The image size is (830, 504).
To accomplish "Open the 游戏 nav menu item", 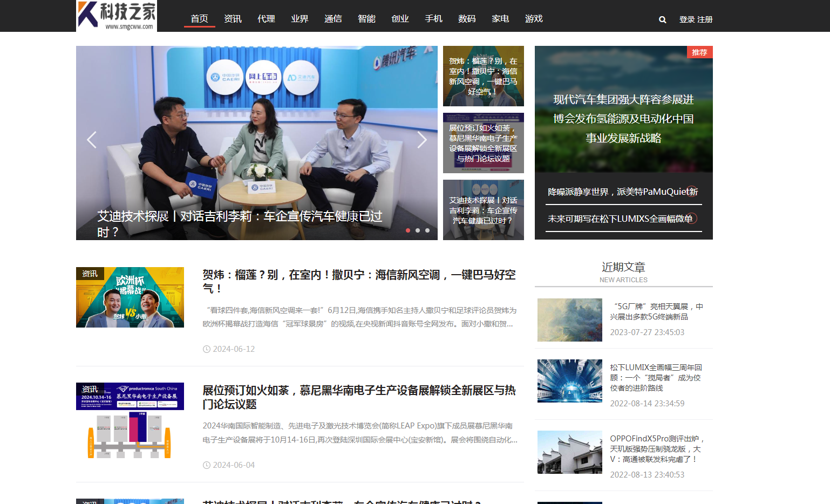I will point(534,19).
